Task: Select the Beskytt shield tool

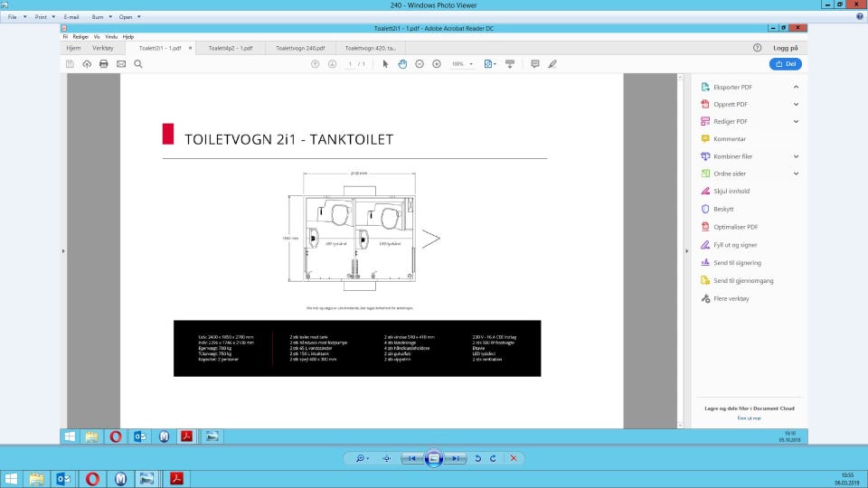Action: (705, 209)
